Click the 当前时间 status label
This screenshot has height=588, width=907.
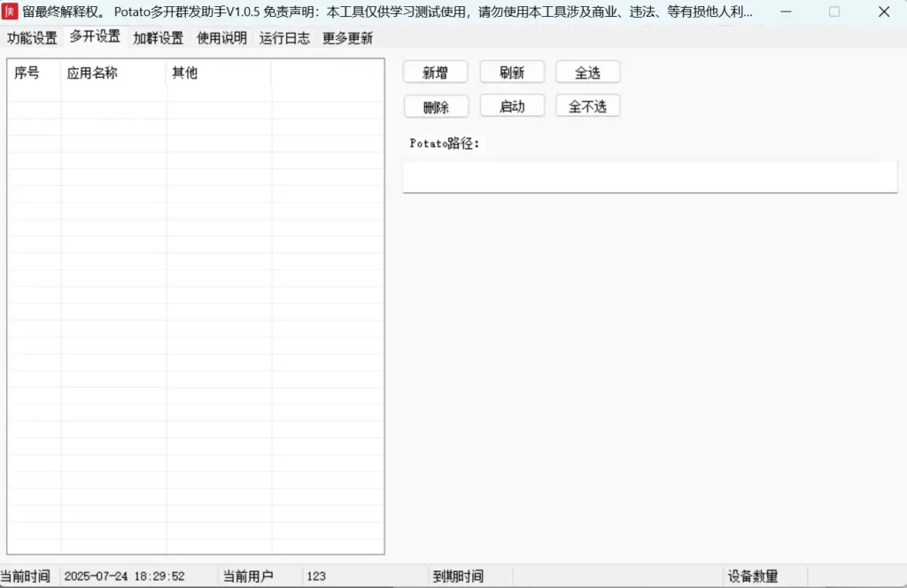(26, 576)
